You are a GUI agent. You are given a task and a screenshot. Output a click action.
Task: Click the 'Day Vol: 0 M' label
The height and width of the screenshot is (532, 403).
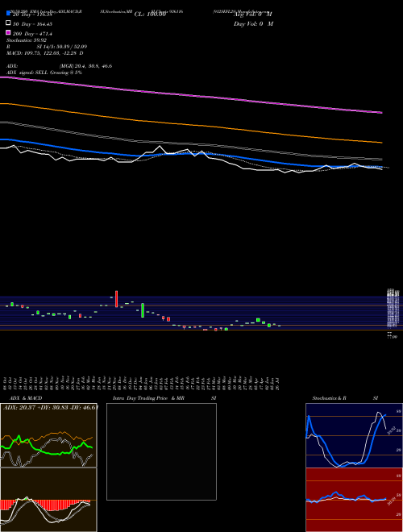(253, 23)
